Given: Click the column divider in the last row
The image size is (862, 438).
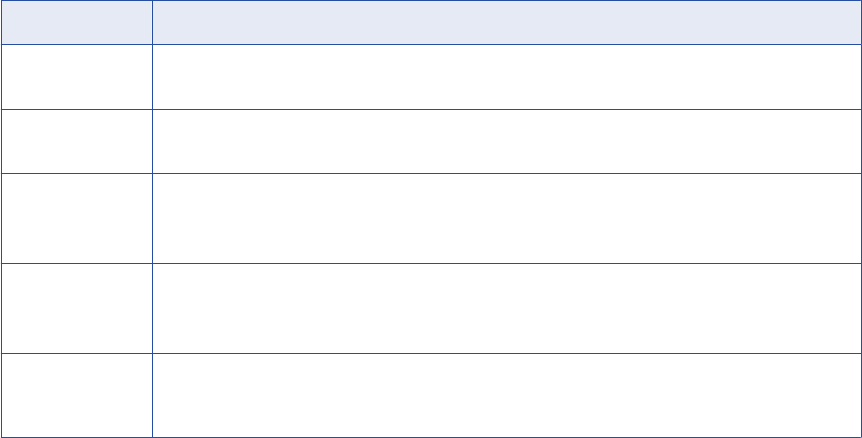Looking at the screenshot, I should point(152,395).
